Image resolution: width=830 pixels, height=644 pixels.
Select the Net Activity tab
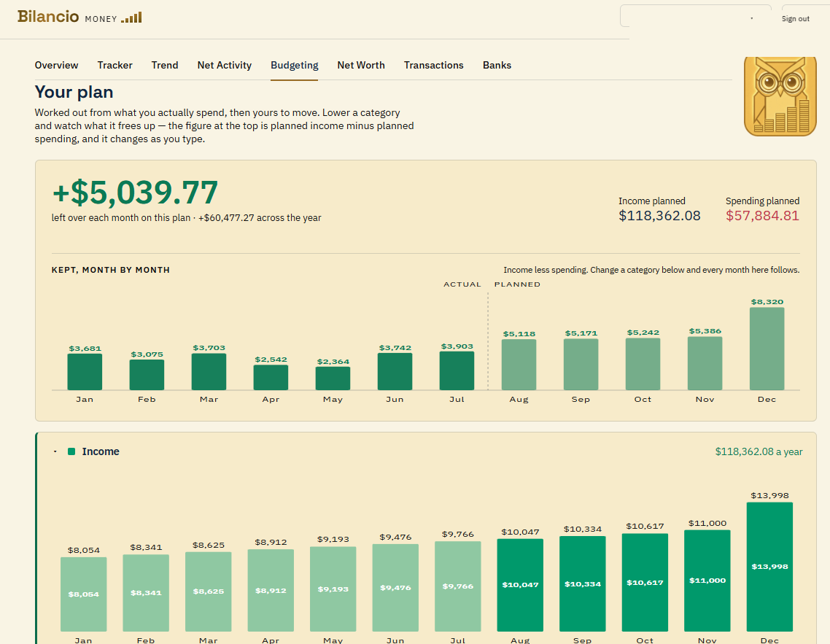tap(225, 65)
